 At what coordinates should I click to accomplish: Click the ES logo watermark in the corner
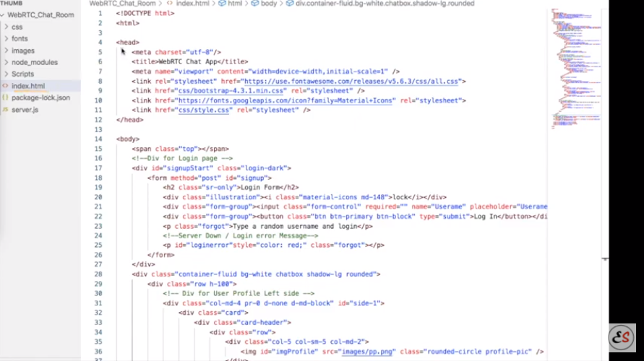tap(621, 338)
